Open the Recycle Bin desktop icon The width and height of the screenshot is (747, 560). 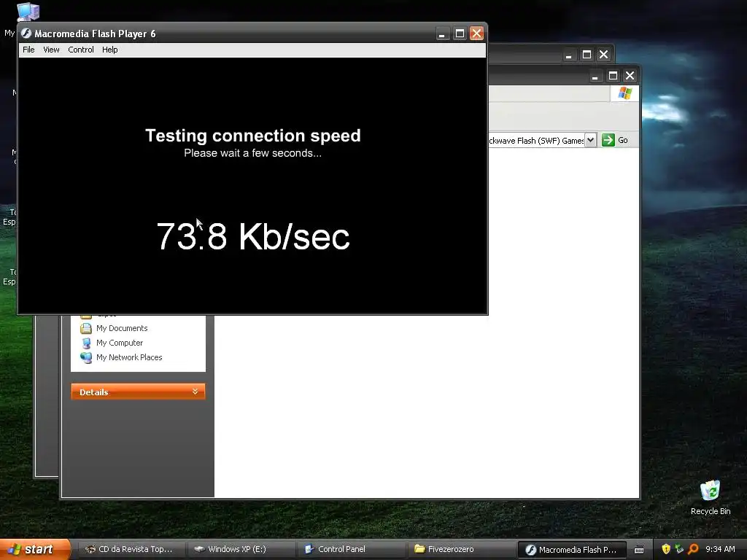coord(711,497)
